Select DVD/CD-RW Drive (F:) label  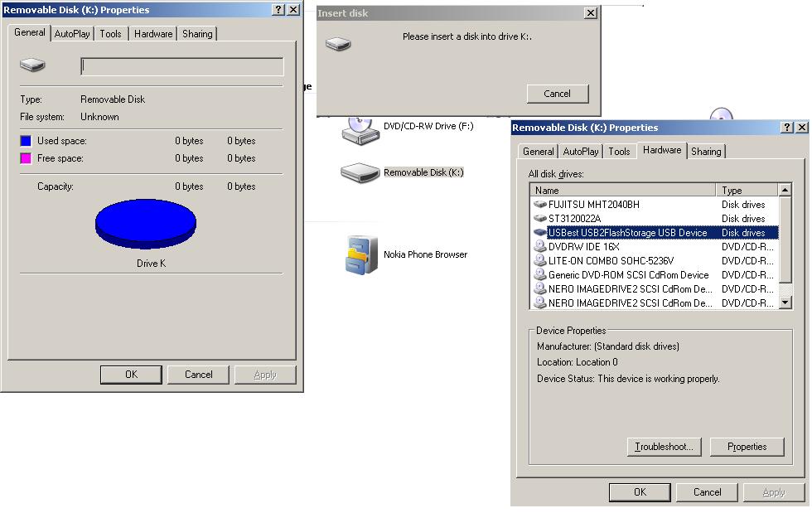coord(428,127)
